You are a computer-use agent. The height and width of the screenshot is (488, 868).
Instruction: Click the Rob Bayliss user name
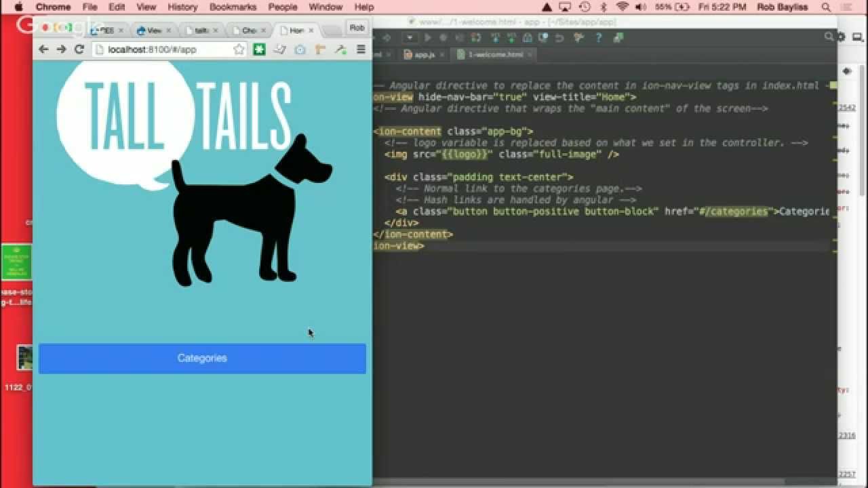tap(783, 7)
